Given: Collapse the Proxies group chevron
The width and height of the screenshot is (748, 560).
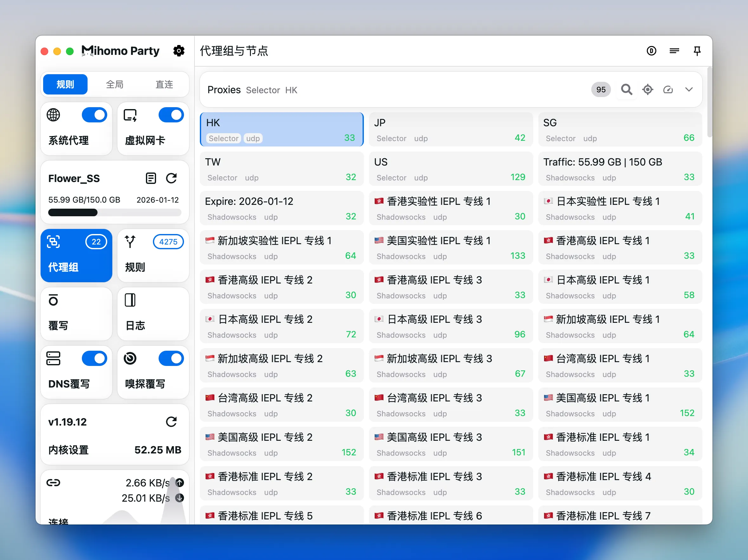Looking at the screenshot, I should click(689, 89).
